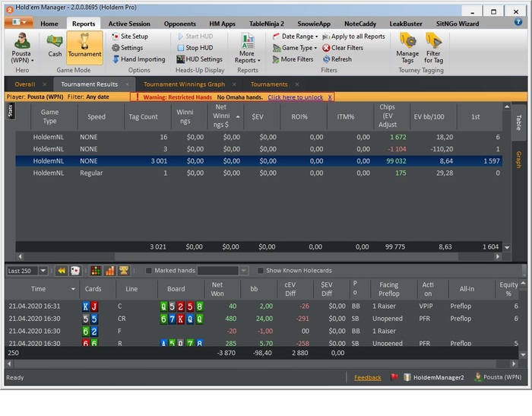The width and height of the screenshot is (532, 416).
Task: Click Stop HUD
Action: coord(195,48)
